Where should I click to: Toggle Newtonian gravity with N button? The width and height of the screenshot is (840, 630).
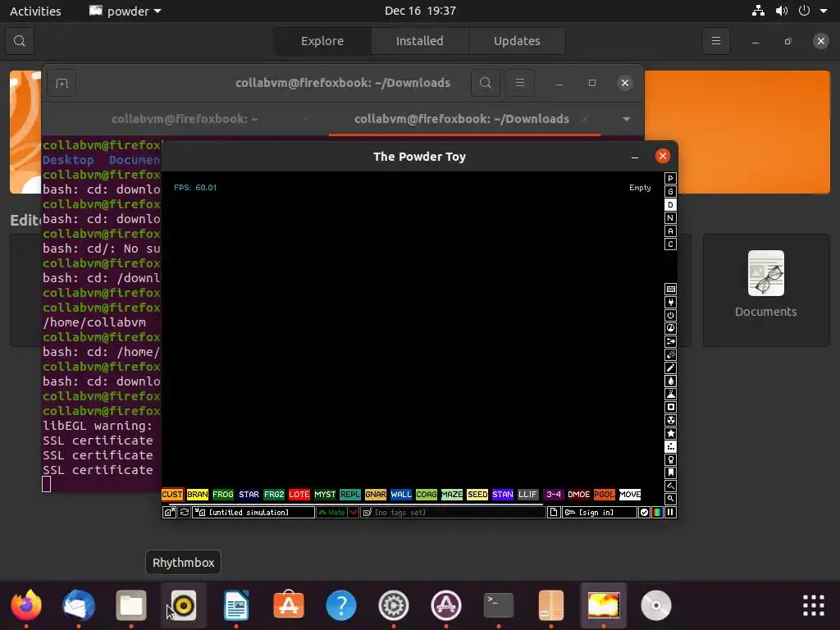click(670, 218)
